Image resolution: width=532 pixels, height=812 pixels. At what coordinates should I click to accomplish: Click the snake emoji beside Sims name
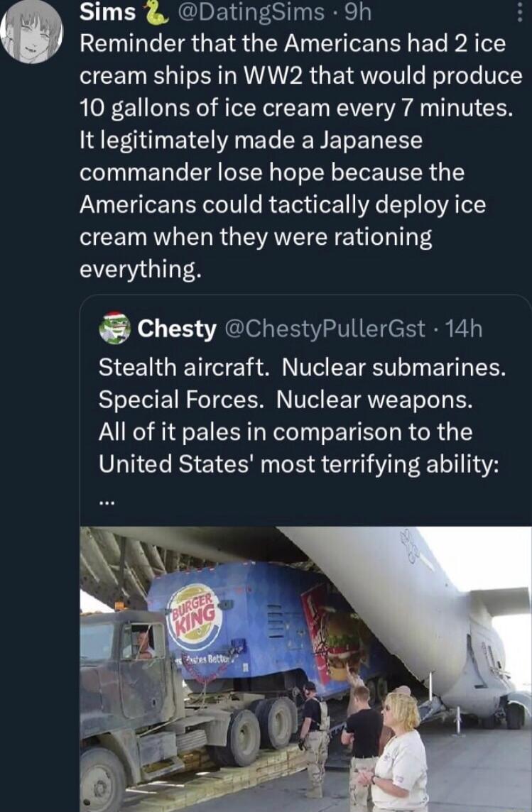coord(153,11)
